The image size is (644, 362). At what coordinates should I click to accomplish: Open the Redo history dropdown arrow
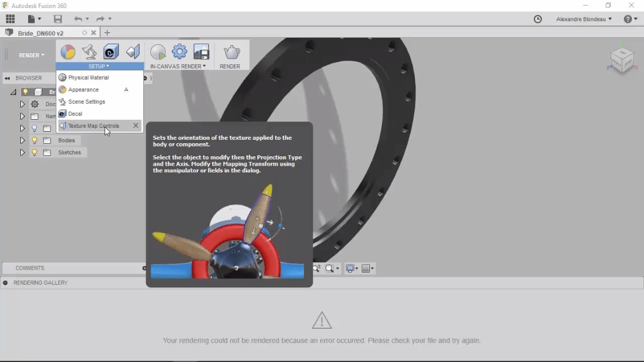click(x=110, y=19)
